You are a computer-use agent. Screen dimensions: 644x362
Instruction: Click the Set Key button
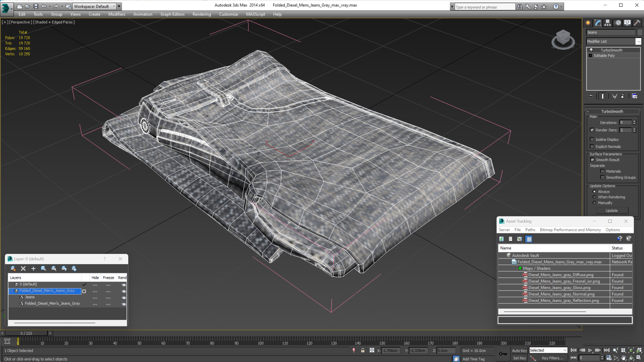coord(519,358)
